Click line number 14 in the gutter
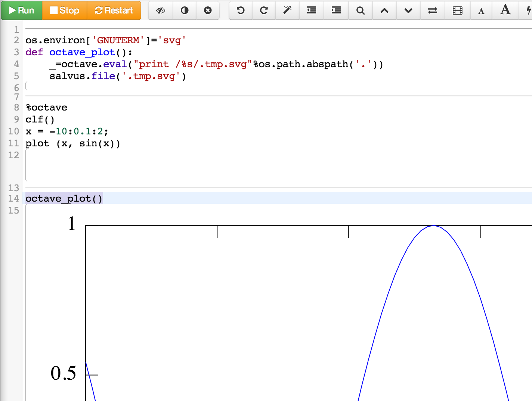Viewport: 532px width, 401px height. pos(13,198)
